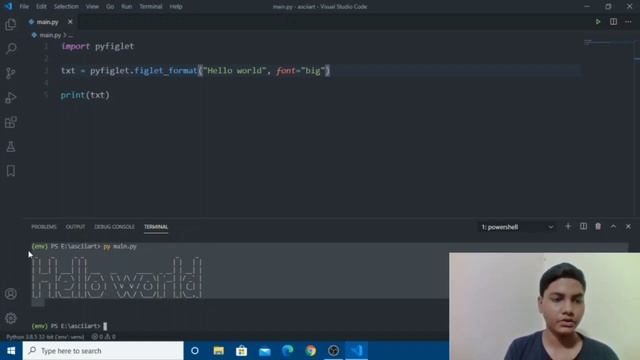Open the Terminal menu

tap(151, 7)
